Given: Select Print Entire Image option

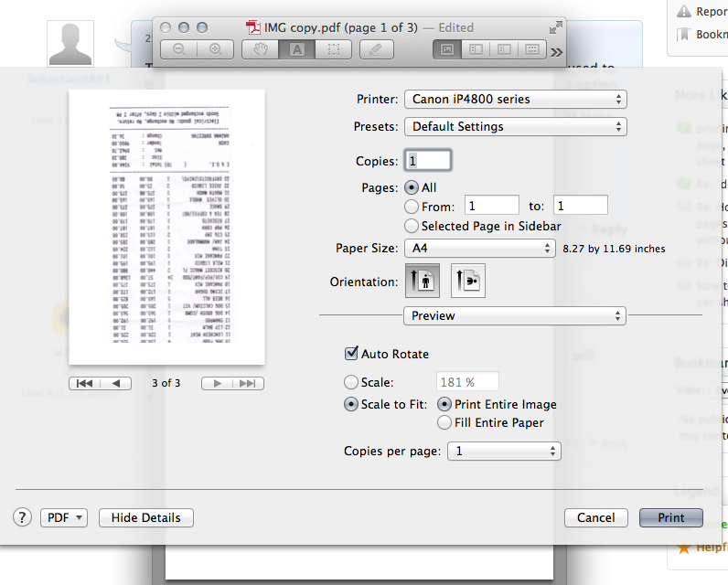Looking at the screenshot, I should tap(444, 405).
